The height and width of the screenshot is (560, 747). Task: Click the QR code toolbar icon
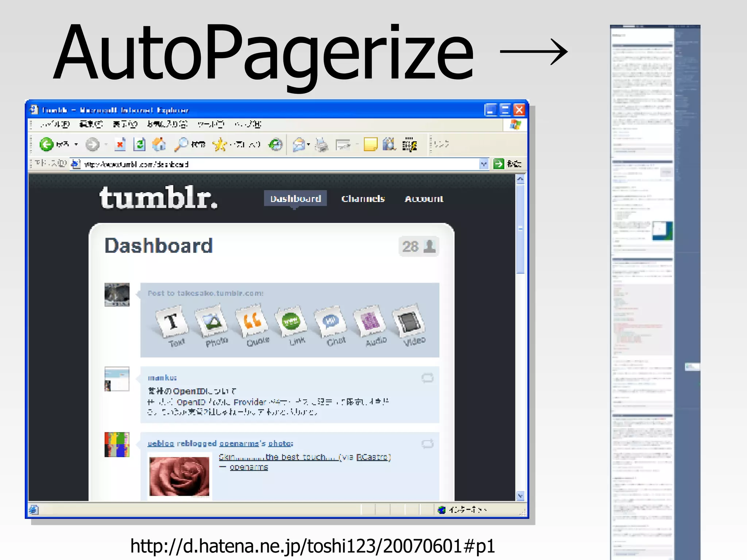coord(410,145)
